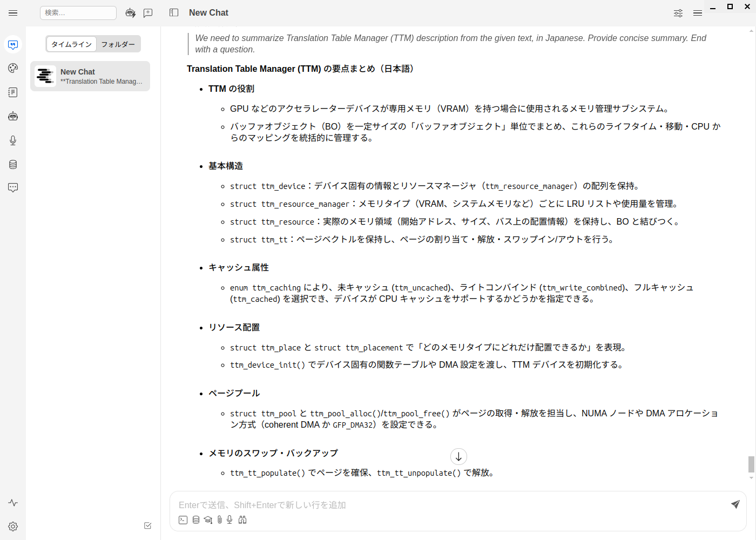
Task: Open the chat settings sliders panel
Action: pyautogui.click(x=678, y=13)
